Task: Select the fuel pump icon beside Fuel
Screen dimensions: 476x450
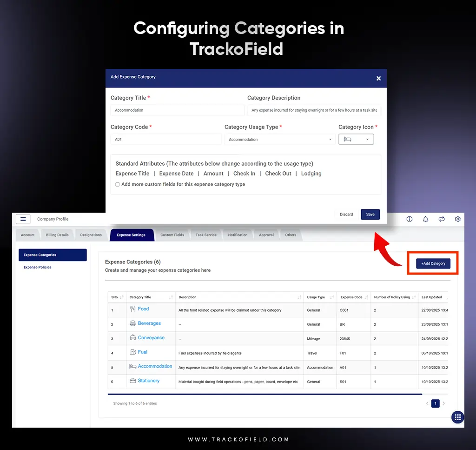Action: click(x=133, y=352)
